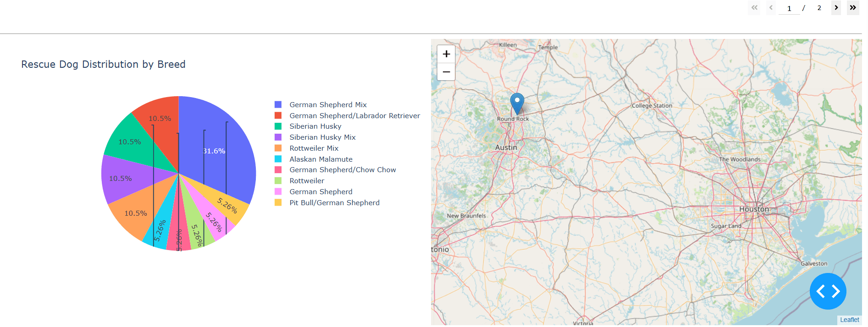Open the Leaflet attribution link
Screen dimensions: 868x327
pyautogui.click(x=850, y=320)
